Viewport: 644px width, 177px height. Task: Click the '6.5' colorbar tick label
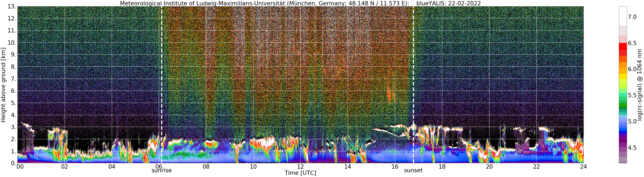pyautogui.click(x=632, y=43)
